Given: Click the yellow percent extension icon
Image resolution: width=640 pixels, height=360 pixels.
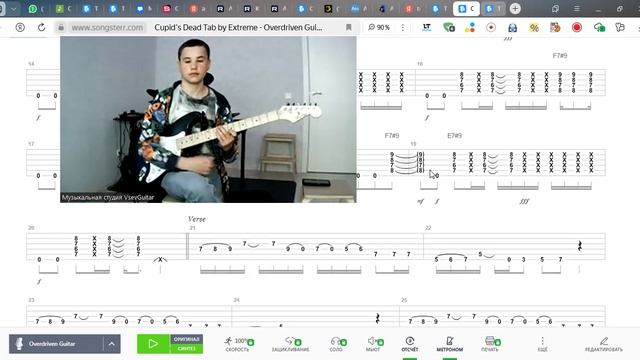Looking at the screenshot, I should click(x=534, y=27).
